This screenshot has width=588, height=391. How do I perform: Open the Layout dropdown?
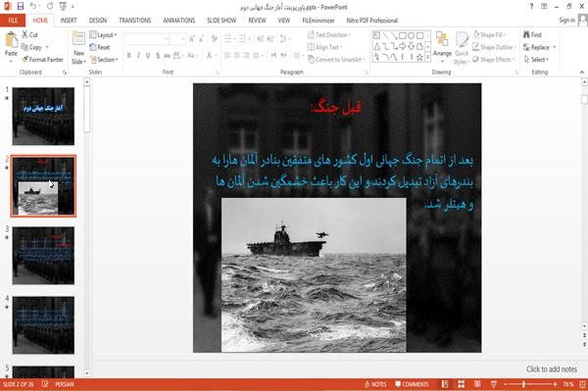coord(103,35)
